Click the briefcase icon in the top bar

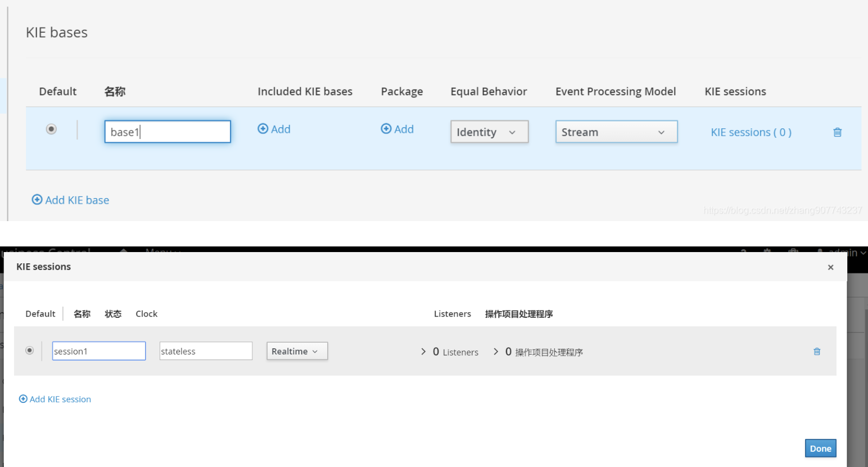(792, 253)
